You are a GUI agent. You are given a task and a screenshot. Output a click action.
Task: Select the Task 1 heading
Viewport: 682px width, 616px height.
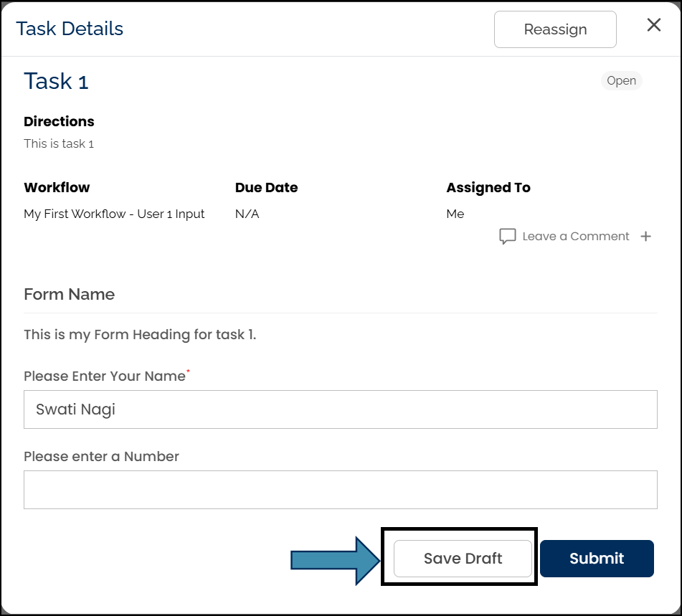click(x=56, y=81)
